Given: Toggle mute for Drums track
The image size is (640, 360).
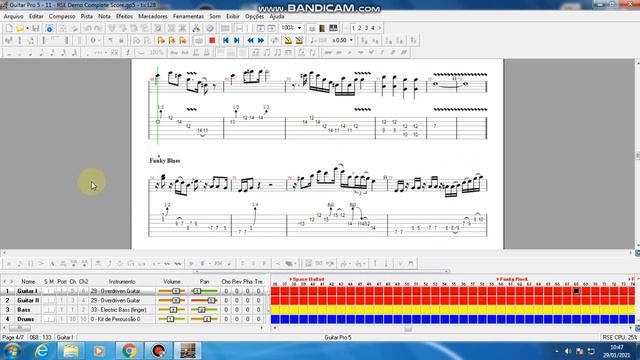Looking at the screenshot, I should pyautogui.click(x=52, y=319).
